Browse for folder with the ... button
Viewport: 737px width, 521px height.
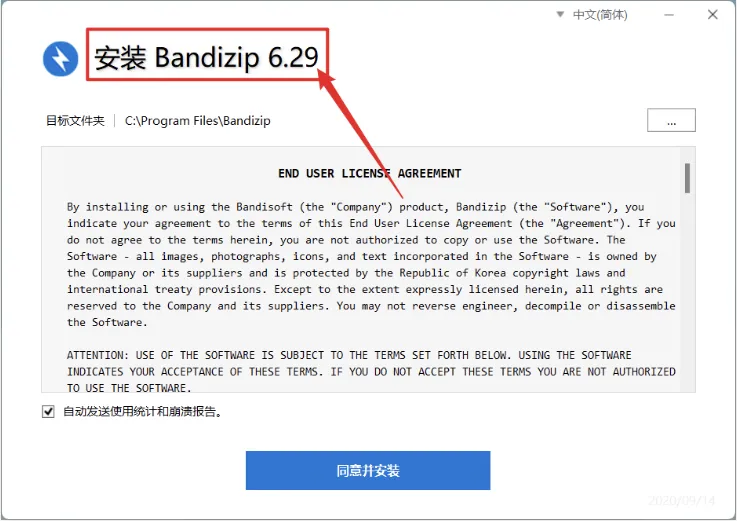(671, 120)
